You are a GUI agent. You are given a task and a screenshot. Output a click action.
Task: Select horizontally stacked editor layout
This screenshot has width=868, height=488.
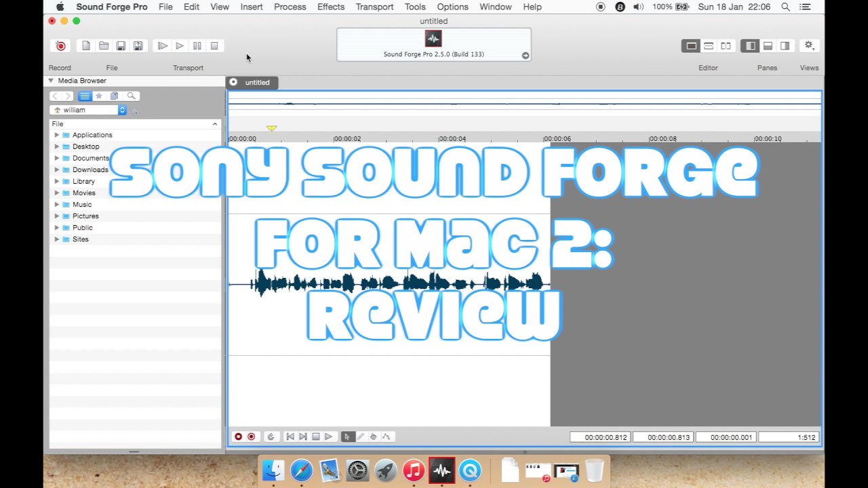click(709, 46)
